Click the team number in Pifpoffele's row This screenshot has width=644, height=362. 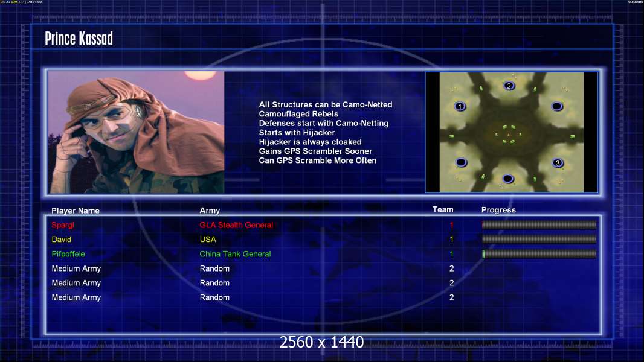click(451, 254)
